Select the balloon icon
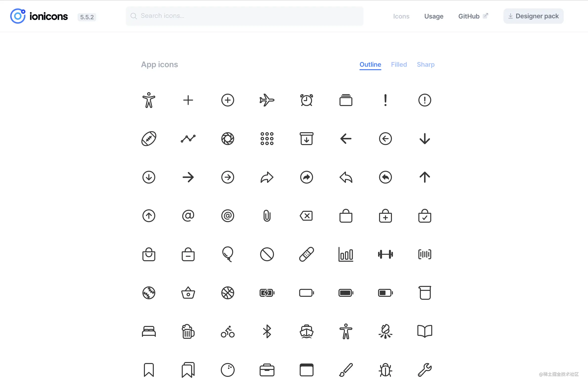Viewport: 588px width, 386px height. (227, 254)
